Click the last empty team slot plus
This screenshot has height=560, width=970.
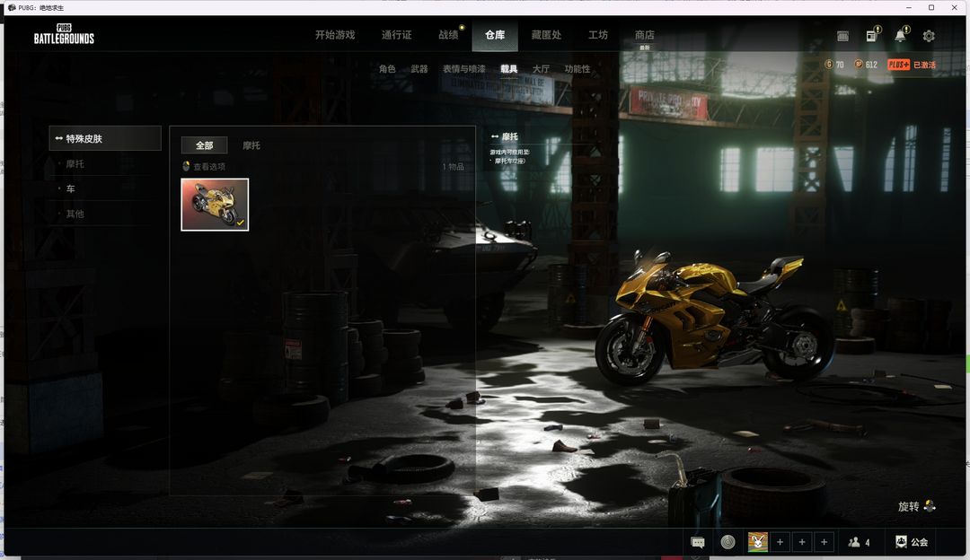pyautogui.click(x=824, y=542)
